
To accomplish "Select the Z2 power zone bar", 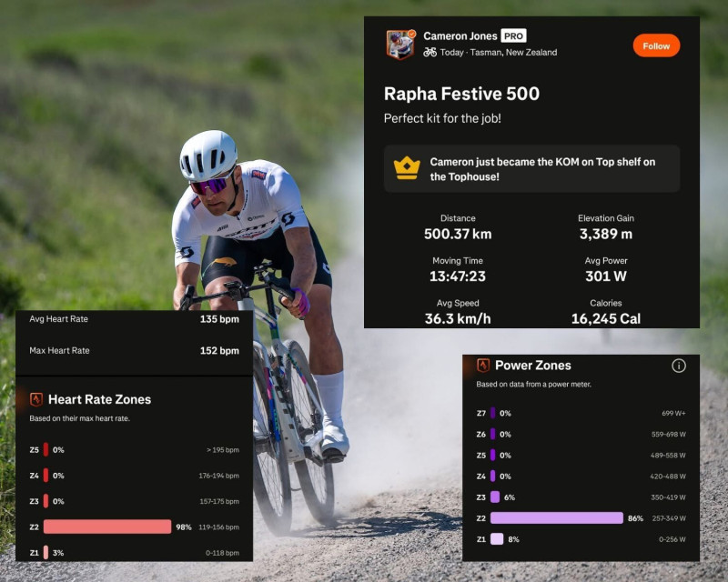I will [x=556, y=517].
